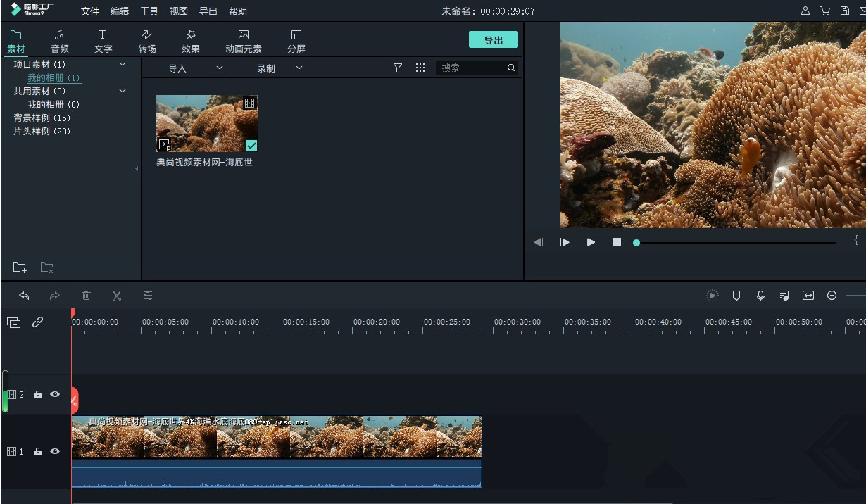Click the green 导出 export button
The width and height of the screenshot is (866, 504).
[493, 40]
